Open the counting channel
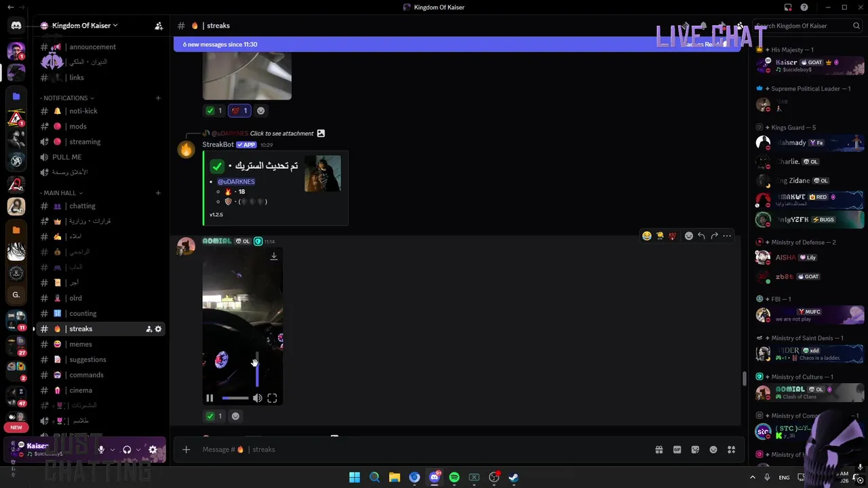Image resolution: width=868 pixels, height=488 pixels. [x=100, y=314]
